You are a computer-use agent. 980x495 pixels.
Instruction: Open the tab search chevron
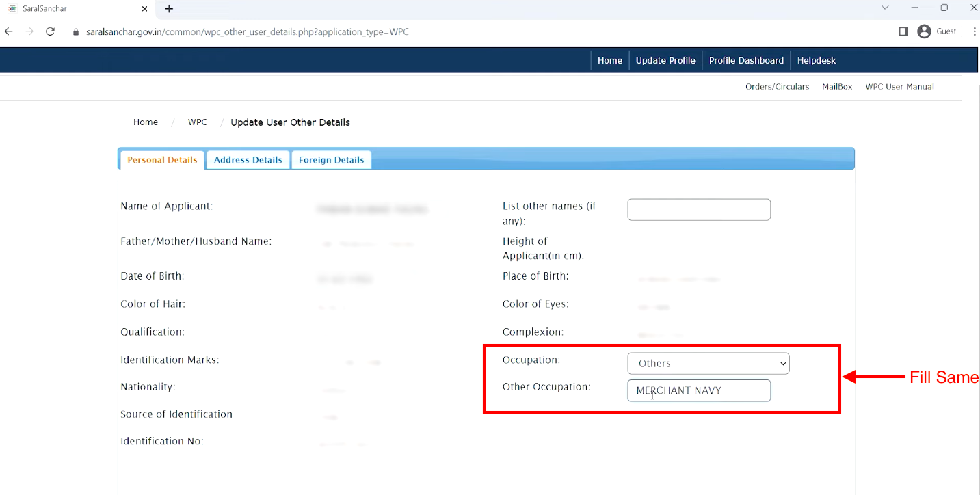coord(885,8)
